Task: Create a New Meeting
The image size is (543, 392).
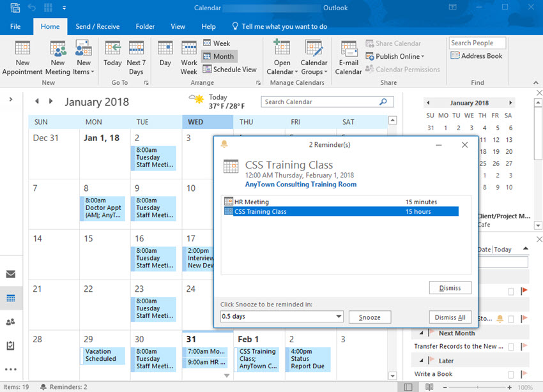Action: (57, 57)
